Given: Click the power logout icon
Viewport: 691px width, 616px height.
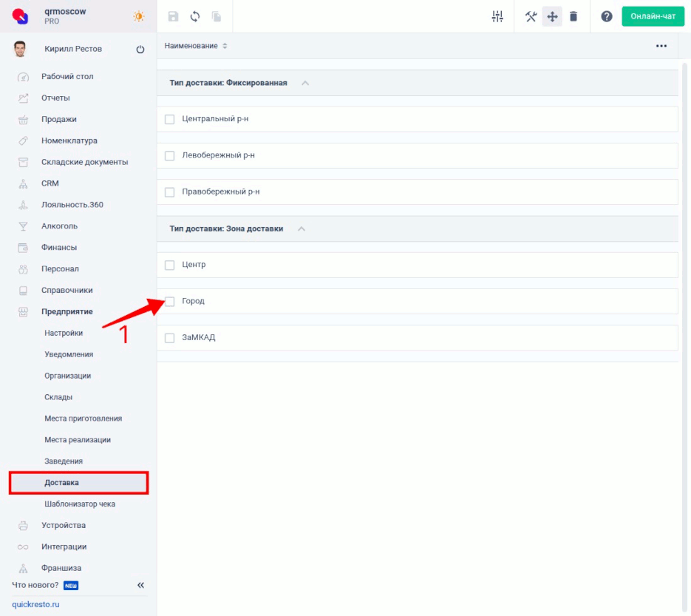Looking at the screenshot, I should pos(140,50).
